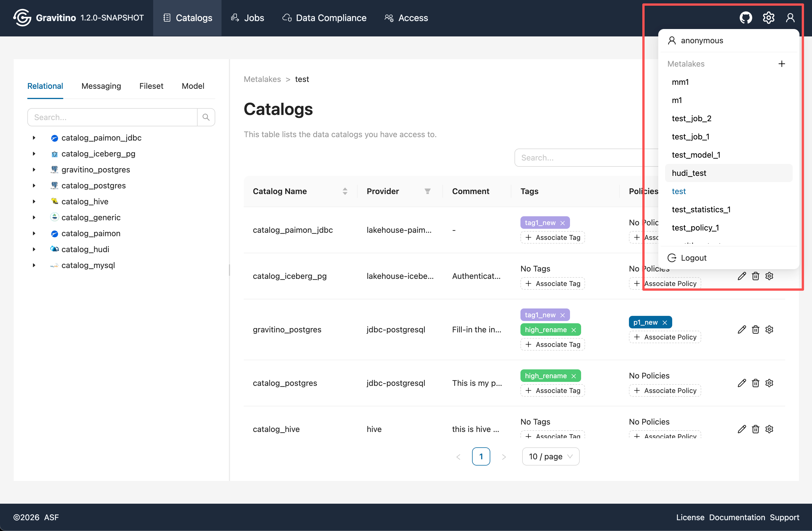Click the edit pencil icon on gravitino_postgres row
This screenshot has width=812, height=531.
[x=742, y=330]
